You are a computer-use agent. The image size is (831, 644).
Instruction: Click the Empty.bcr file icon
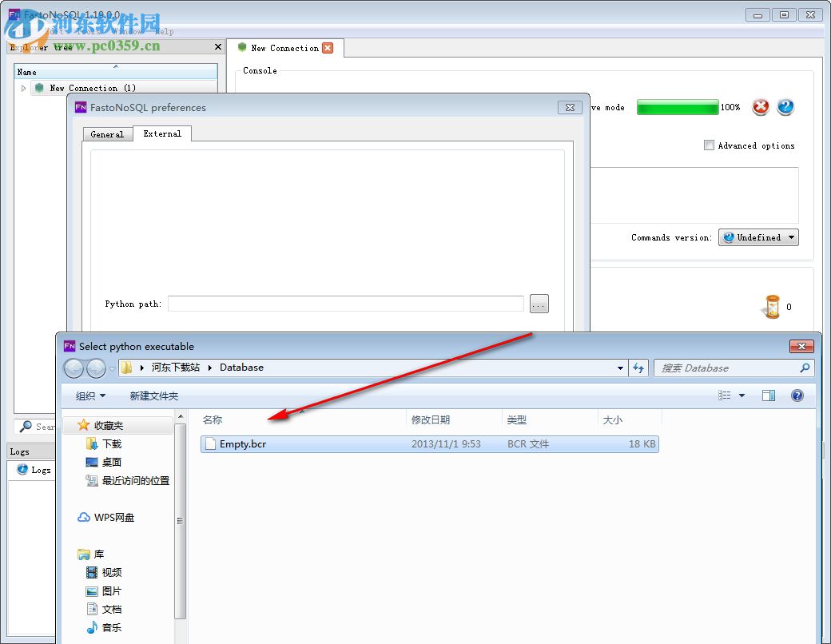tap(210, 443)
